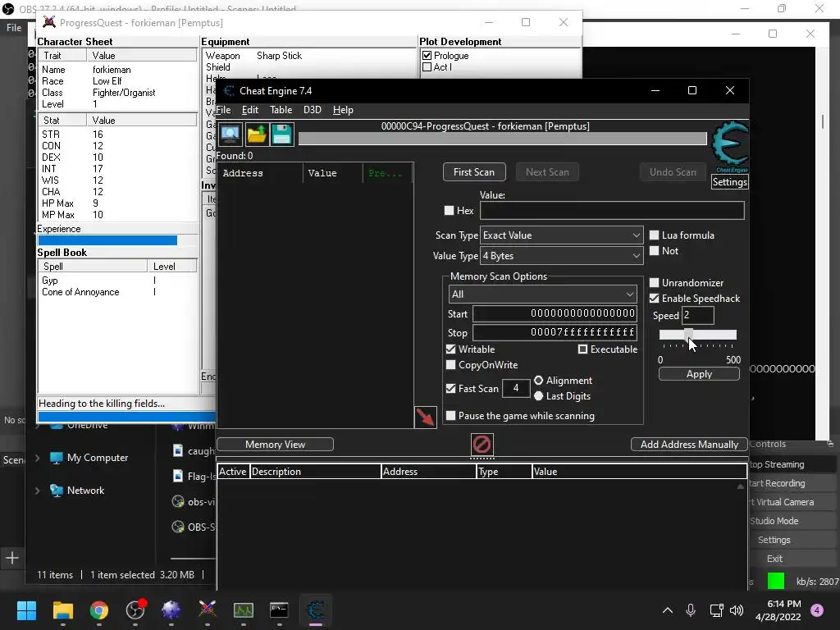
Task: Click the Apply speedhack button
Action: click(699, 374)
